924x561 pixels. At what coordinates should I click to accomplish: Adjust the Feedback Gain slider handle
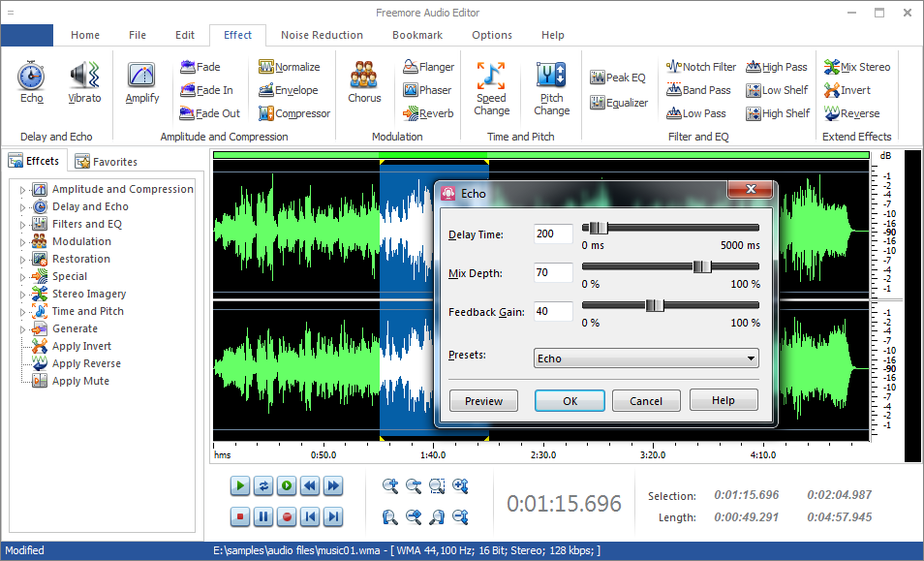pos(654,305)
